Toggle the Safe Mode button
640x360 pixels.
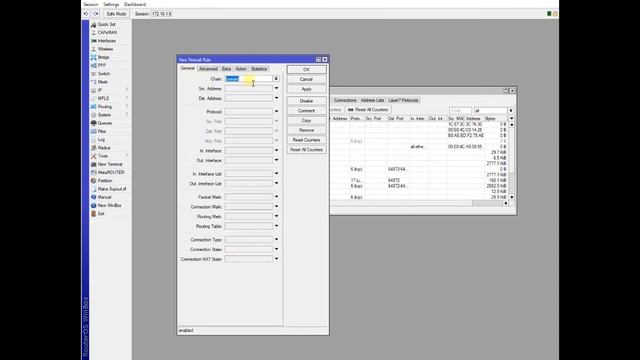coord(116,14)
